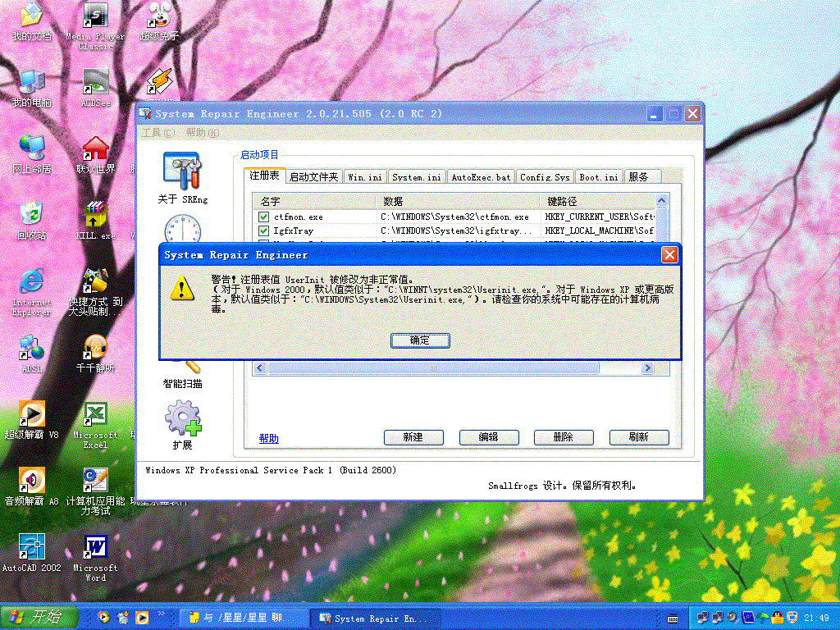Click the 编辑 button
The height and width of the screenshot is (630, 840).
point(489,437)
